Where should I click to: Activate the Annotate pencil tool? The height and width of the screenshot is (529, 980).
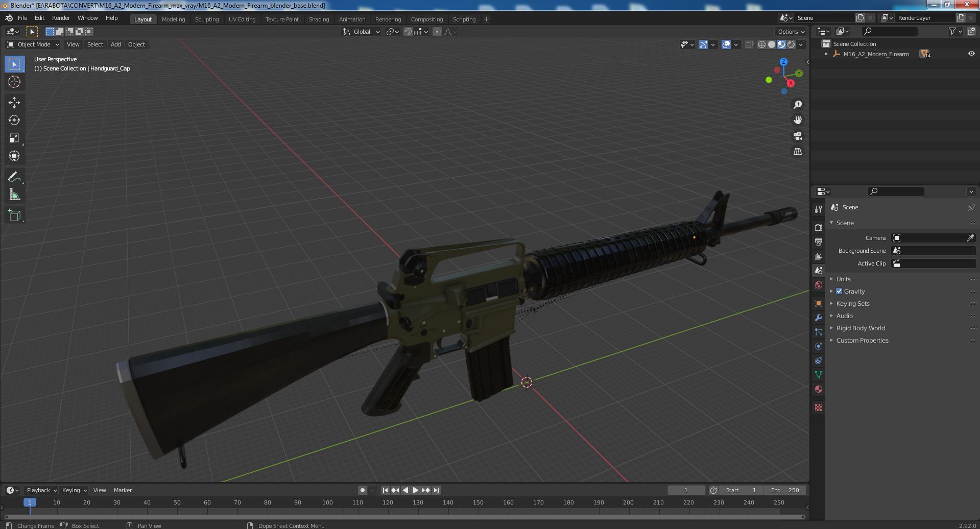pos(14,177)
